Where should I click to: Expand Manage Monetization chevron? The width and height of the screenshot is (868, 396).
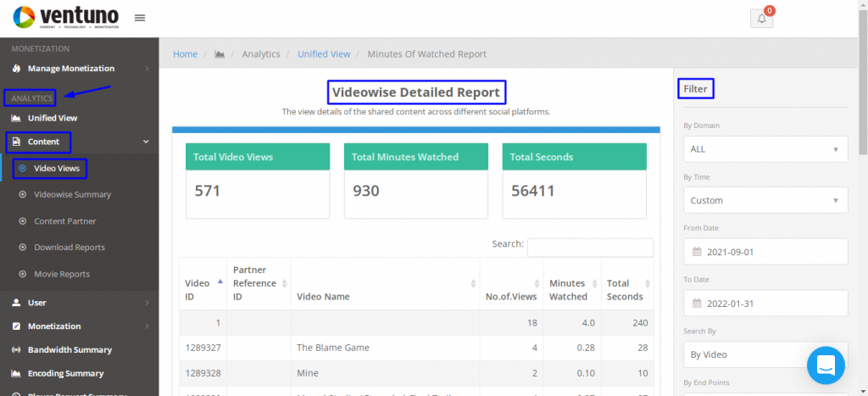(147, 69)
